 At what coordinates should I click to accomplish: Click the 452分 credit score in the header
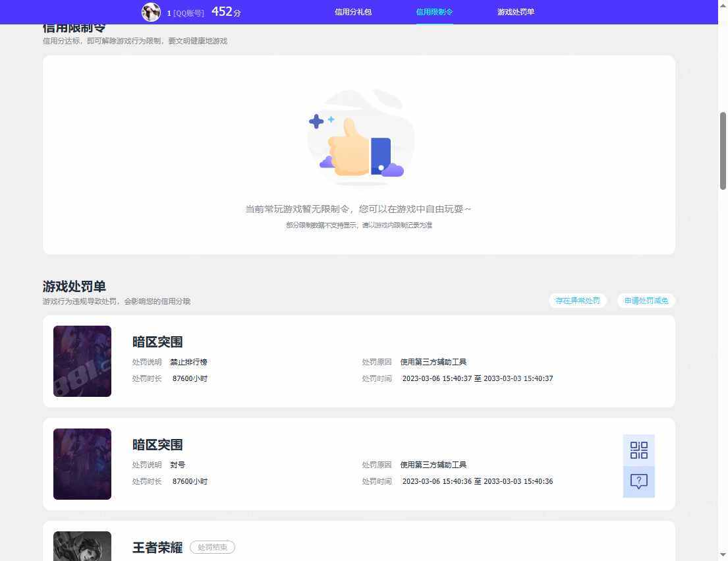coord(226,12)
